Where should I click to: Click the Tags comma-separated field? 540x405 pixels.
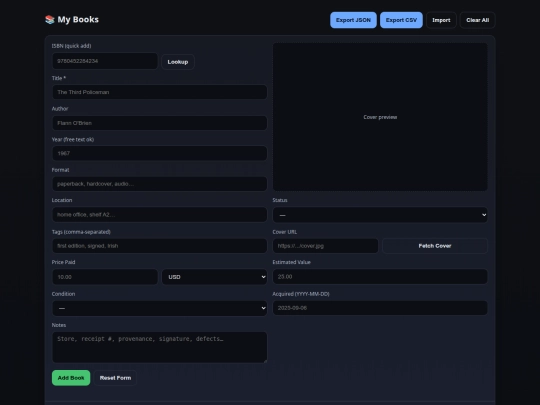[159, 246]
